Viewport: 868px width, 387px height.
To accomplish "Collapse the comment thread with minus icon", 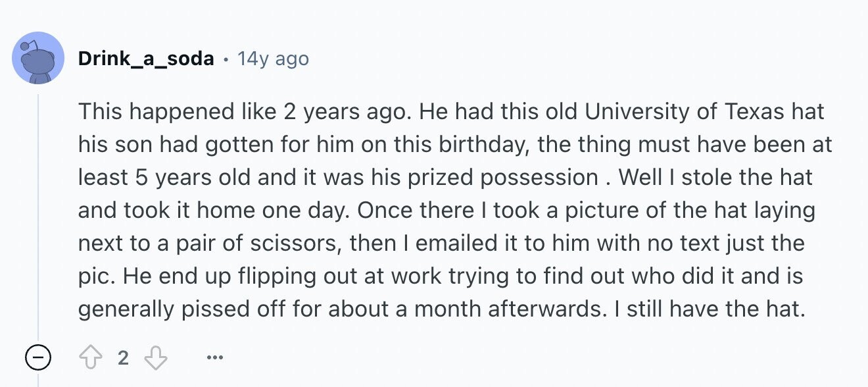I will 38,359.
